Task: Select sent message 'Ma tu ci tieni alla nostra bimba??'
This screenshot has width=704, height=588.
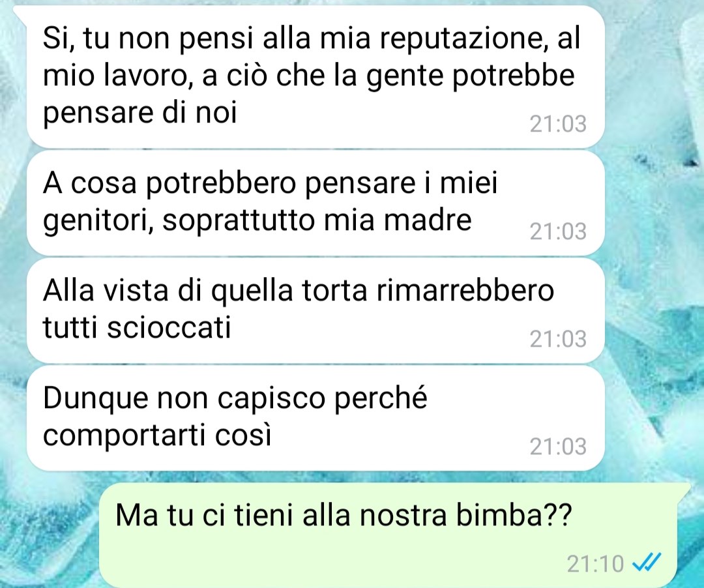Action: (388, 534)
